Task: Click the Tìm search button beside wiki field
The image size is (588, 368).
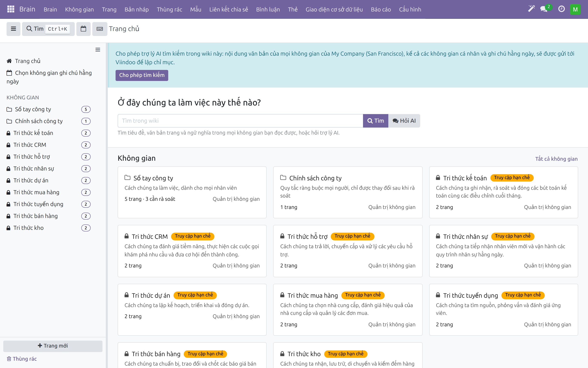Action: [x=375, y=121]
